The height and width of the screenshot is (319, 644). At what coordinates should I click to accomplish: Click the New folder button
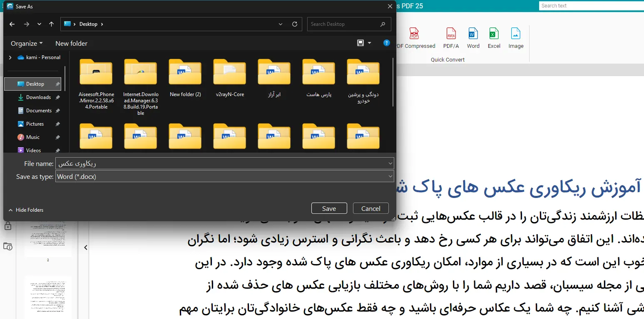(x=71, y=43)
